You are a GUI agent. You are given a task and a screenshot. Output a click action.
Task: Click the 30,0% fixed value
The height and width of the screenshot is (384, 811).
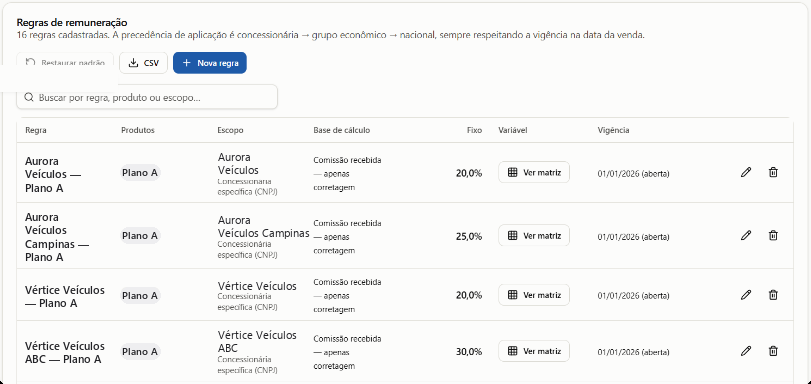(469, 351)
